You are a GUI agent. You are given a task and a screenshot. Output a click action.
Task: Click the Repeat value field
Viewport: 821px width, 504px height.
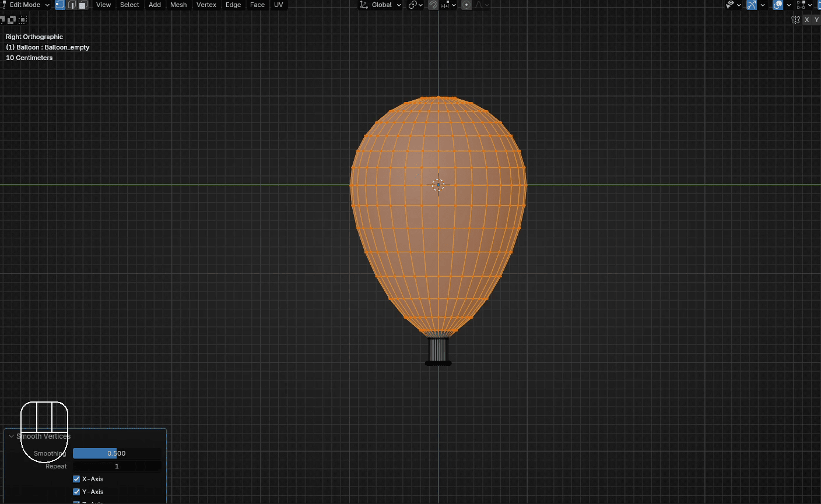pyautogui.click(x=117, y=466)
